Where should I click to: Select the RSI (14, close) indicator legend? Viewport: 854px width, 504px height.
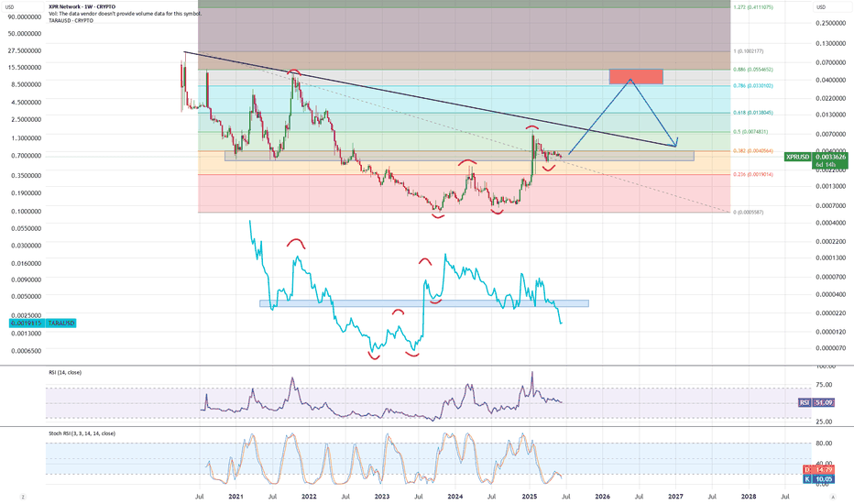pos(65,373)
